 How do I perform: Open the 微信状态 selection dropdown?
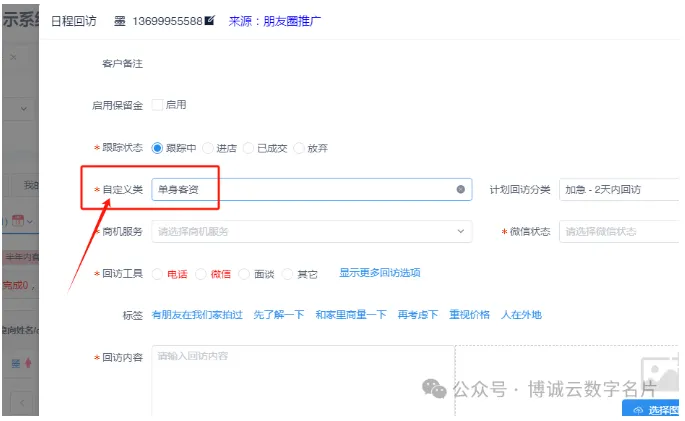(618, 231)
